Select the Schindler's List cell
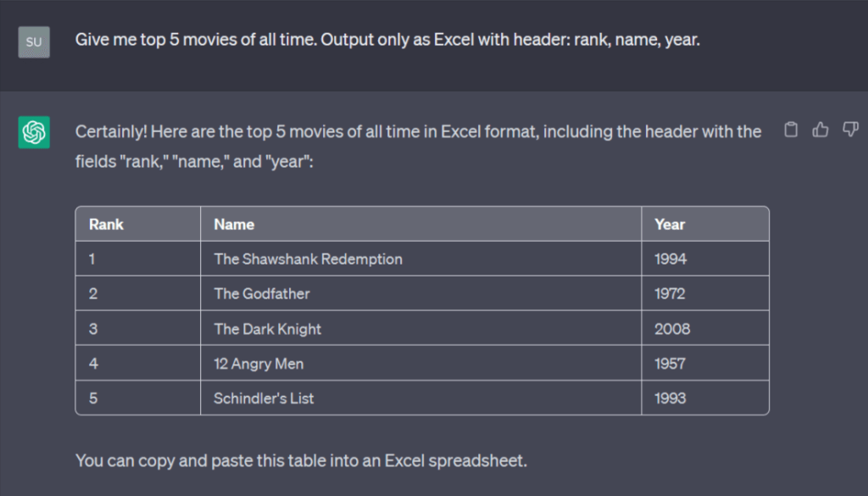 [x=264, y=398]
